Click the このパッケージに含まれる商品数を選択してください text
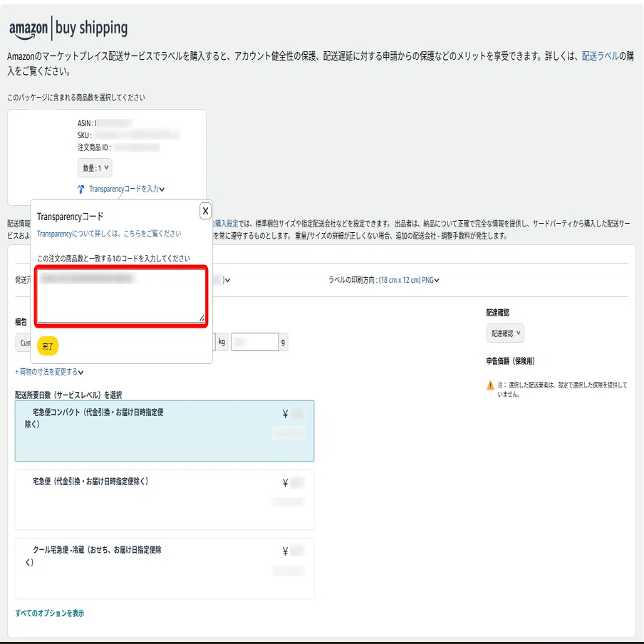The image size is (644, 644). click(76, 98)
